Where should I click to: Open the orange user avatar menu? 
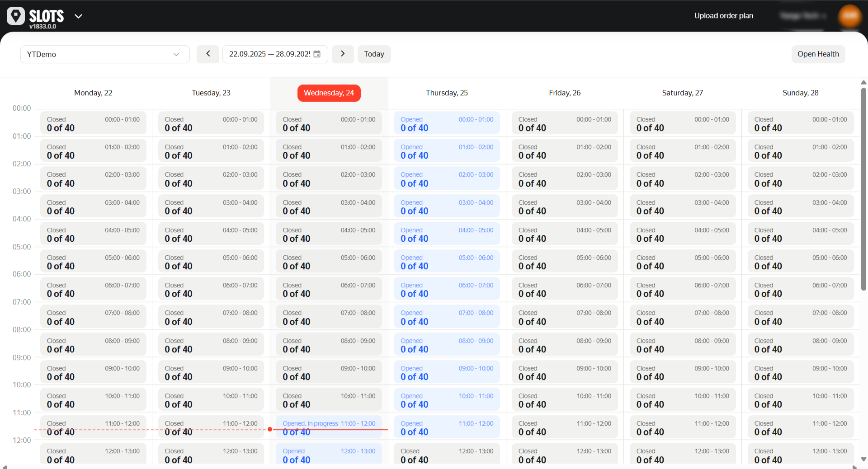[849, 16]
